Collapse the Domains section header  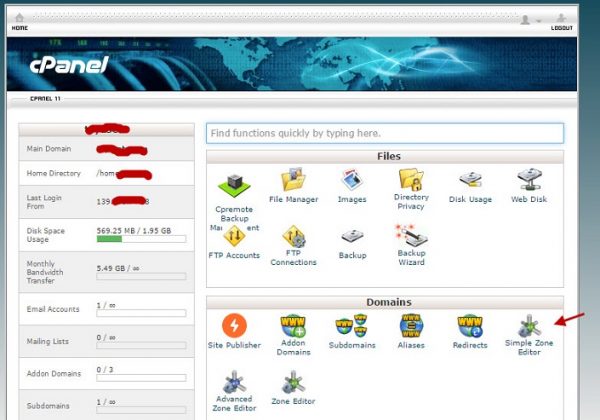pos(385,302)
